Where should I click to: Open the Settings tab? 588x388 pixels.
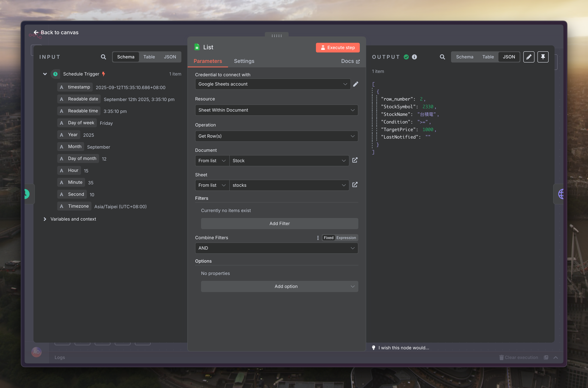(x=244, y=61)
